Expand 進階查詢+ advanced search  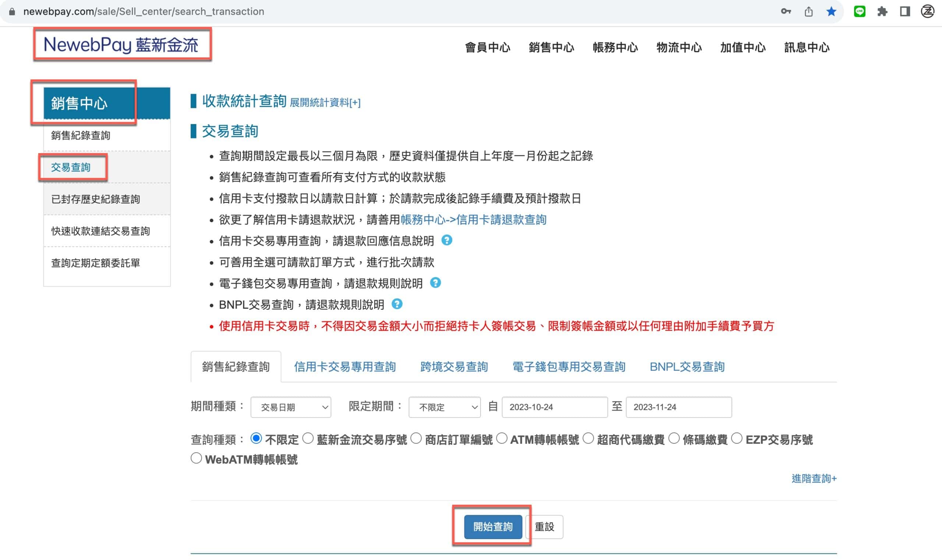[814, 478]
